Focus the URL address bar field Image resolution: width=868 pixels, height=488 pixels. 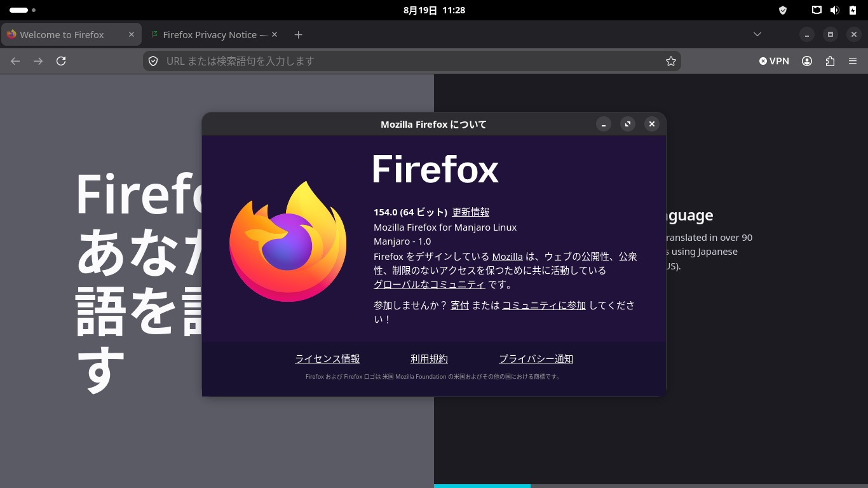pos(412,61)
